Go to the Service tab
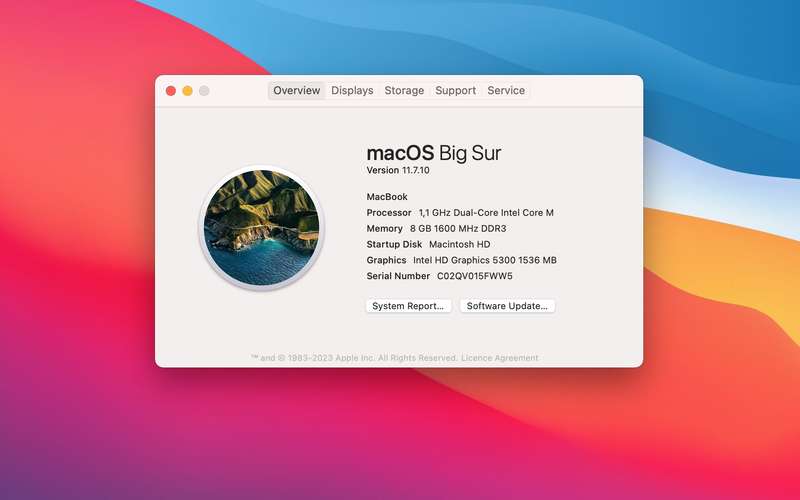The height and width of the screenshot is (500, 800). [x=506, y=90]
